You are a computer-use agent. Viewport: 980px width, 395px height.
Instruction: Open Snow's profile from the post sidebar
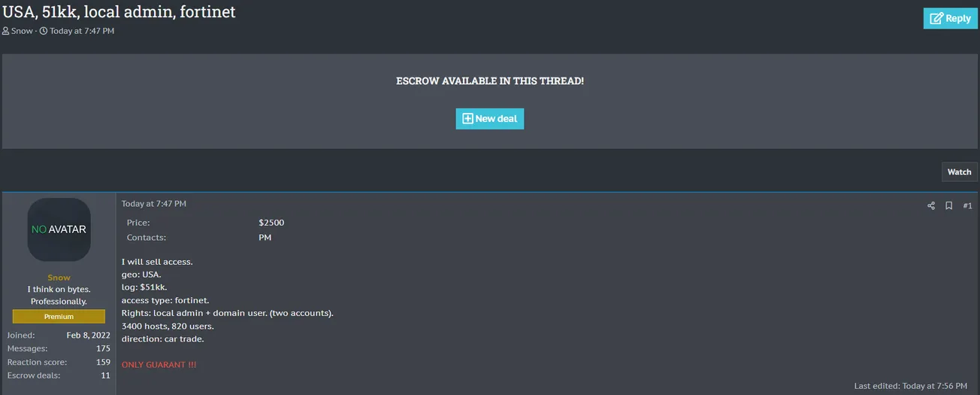pyautogui.click(x=59, y=278)
